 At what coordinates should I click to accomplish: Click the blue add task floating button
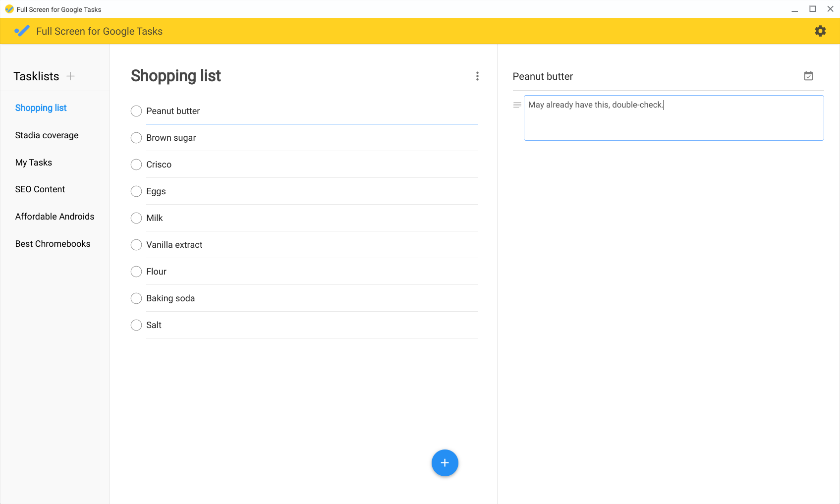[x=445, y=463]
